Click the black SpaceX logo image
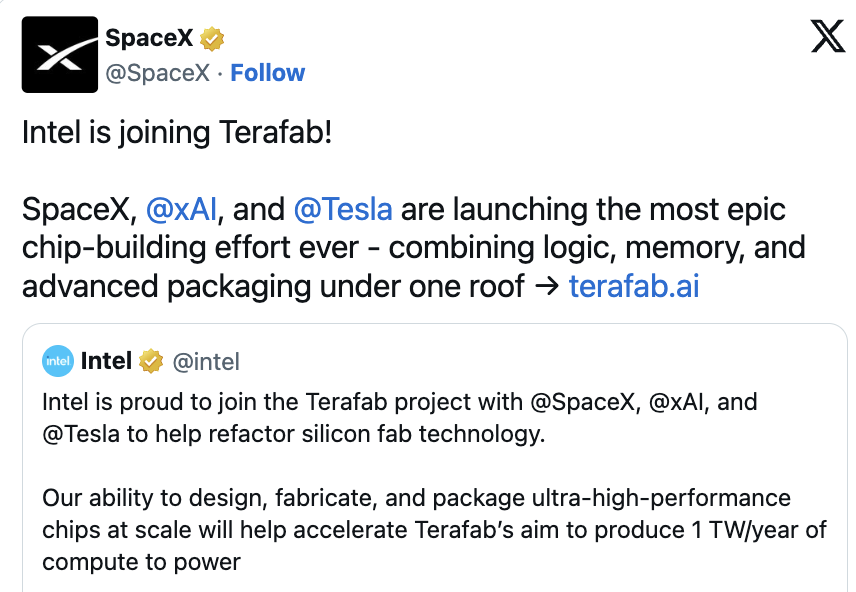This screenshot has width=856, height=592. pyautogui.click(x=59, y=53)
